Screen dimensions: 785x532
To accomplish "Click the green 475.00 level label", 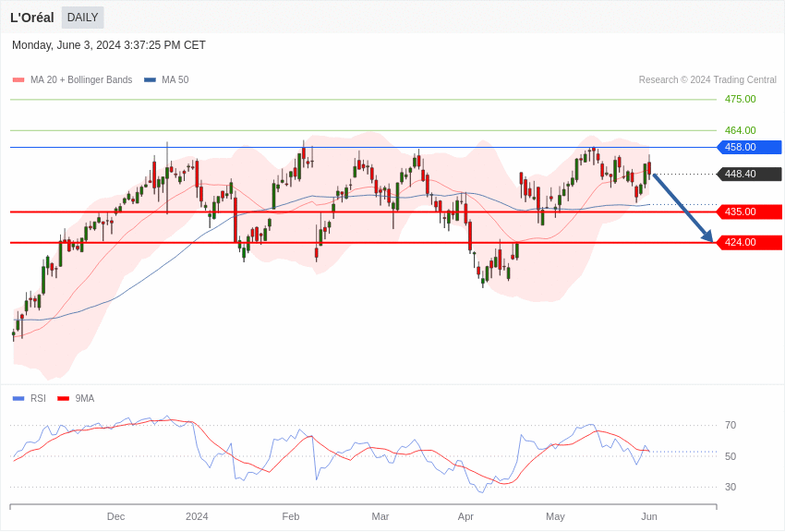I will tap(740, 99).
